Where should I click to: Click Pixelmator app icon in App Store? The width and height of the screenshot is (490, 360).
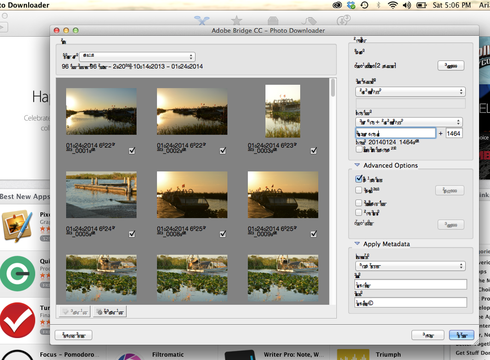(x=17, y=226)
